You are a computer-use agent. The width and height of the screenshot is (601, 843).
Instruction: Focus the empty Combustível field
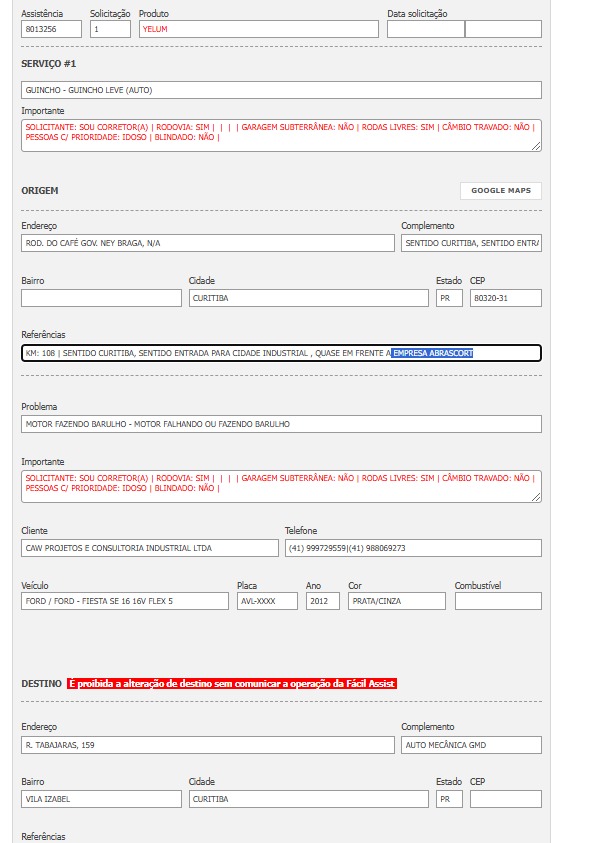[x=498, y=601]
